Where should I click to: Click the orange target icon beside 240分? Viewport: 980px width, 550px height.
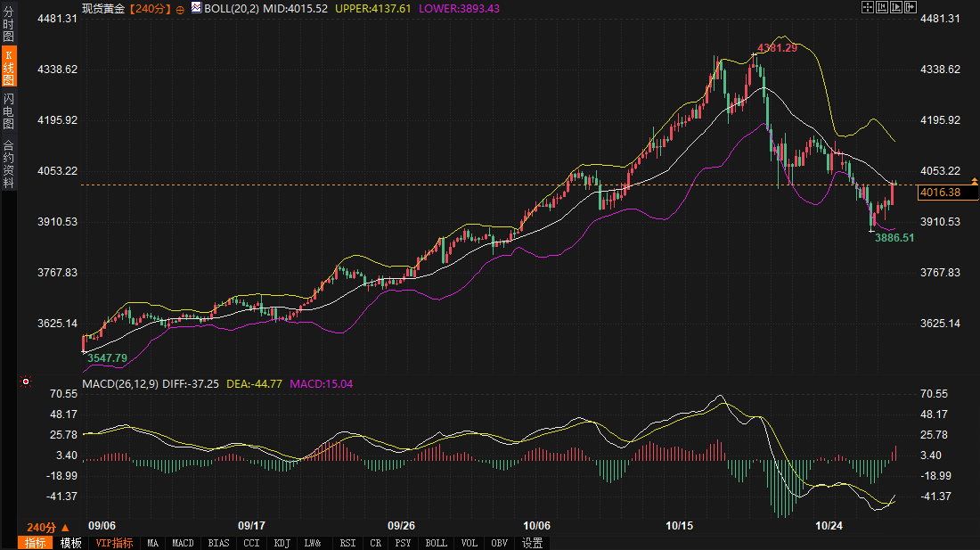[180, 10]
